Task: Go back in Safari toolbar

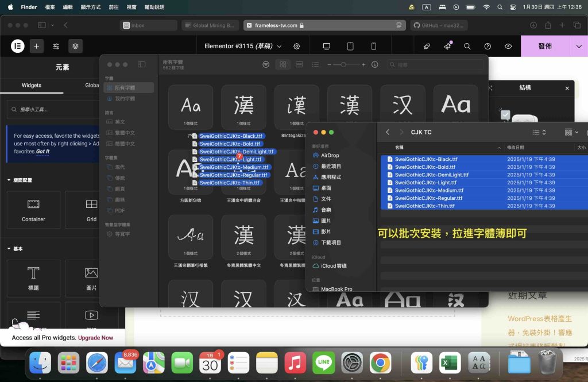Action: [x=65, y=25]
